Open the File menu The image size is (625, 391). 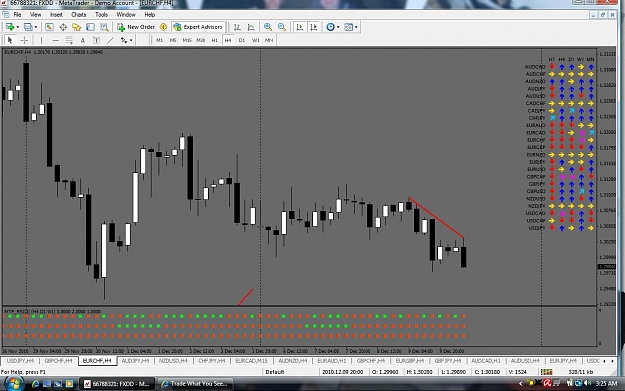click(17, 15)
